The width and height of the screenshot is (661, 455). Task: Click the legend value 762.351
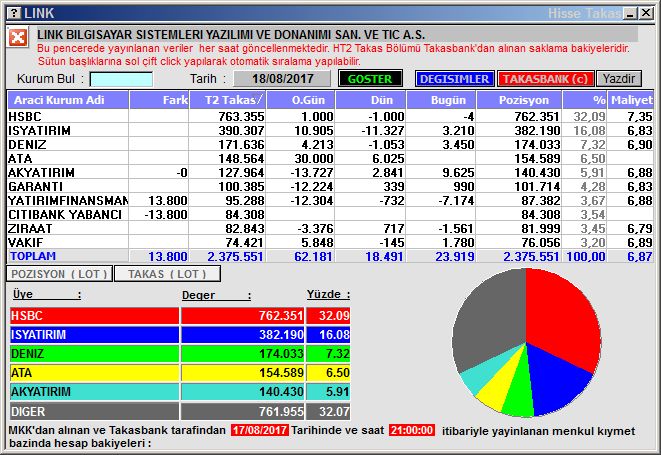tap(281, 315)
